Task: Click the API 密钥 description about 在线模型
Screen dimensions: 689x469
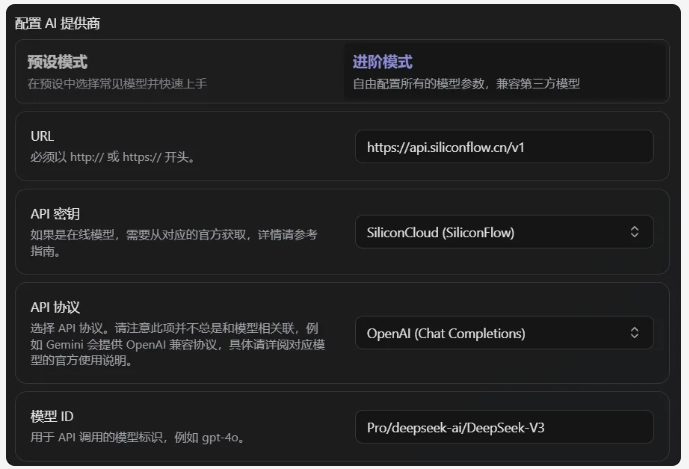Action: click(x=174, y=243)
